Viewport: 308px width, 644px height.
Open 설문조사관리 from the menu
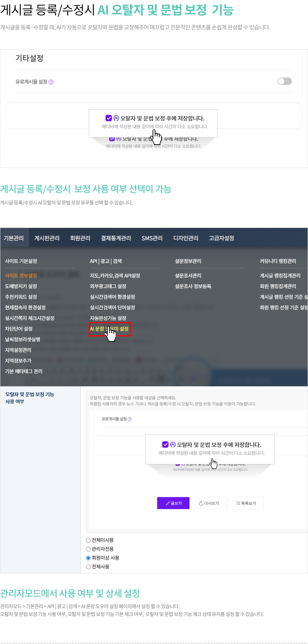point(188,275)
